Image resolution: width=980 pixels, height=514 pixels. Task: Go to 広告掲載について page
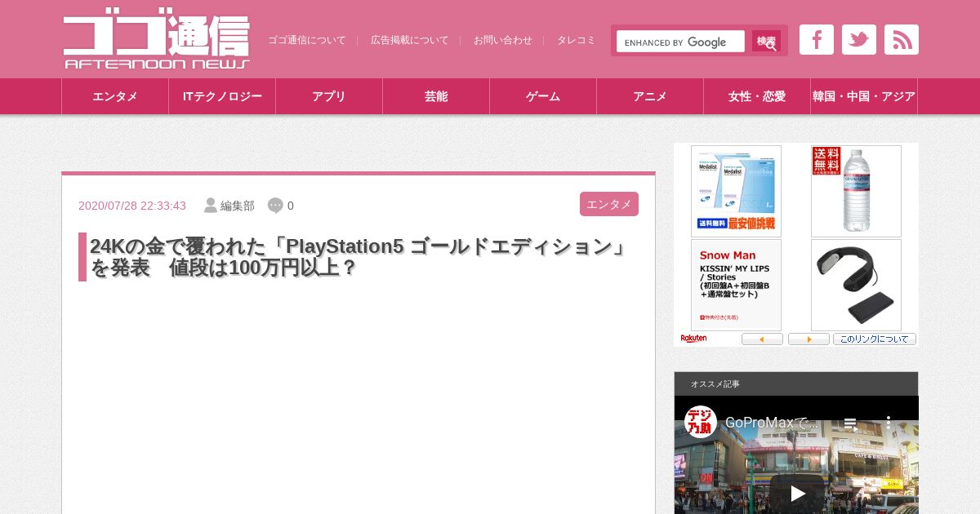pos(410,40)
